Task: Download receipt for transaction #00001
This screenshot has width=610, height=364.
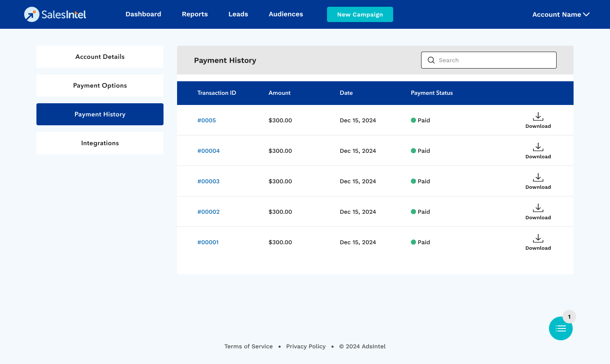Action: coord(538,242)
